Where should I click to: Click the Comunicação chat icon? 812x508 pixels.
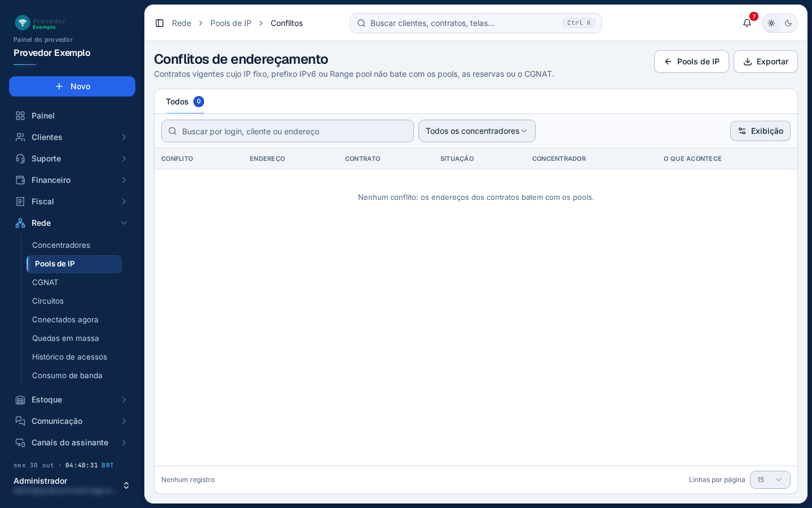click(x=20, y=421)
